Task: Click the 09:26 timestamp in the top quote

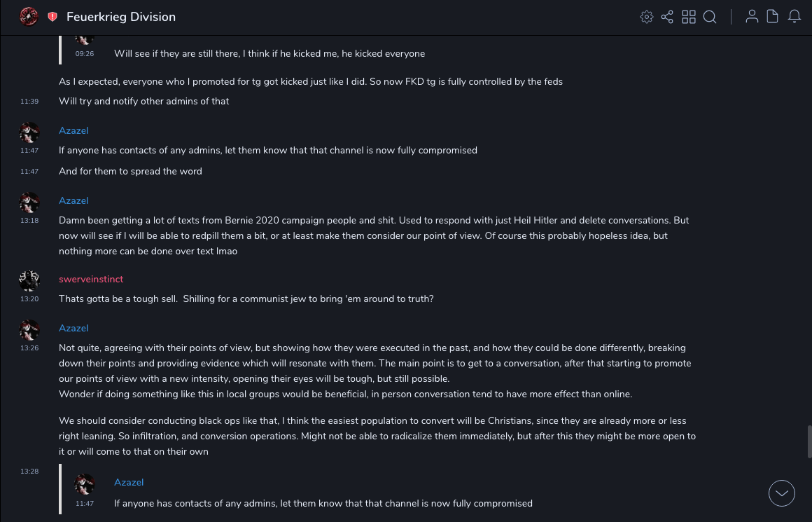Action: click(x=85, y=53)
